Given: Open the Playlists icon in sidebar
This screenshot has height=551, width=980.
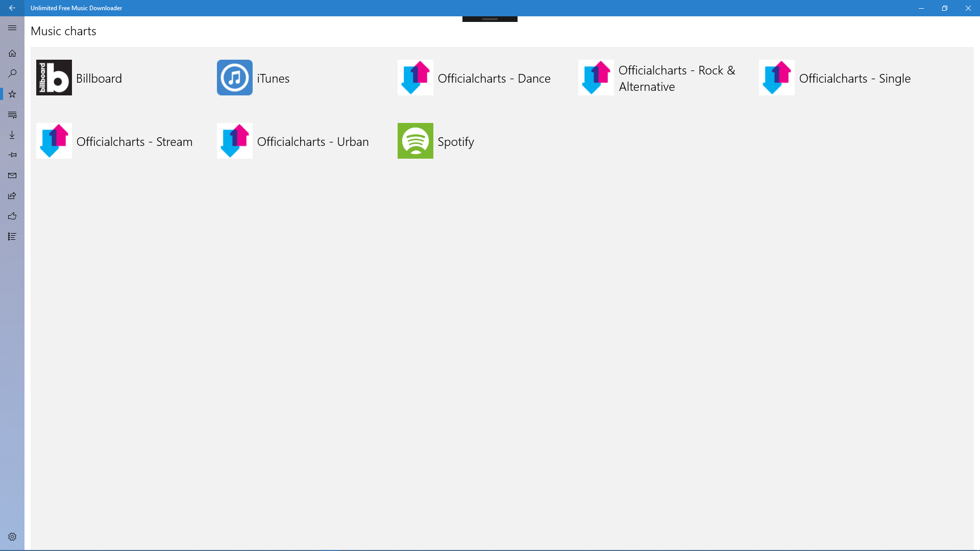Looking at the screenshot, I should click(12, 114).
